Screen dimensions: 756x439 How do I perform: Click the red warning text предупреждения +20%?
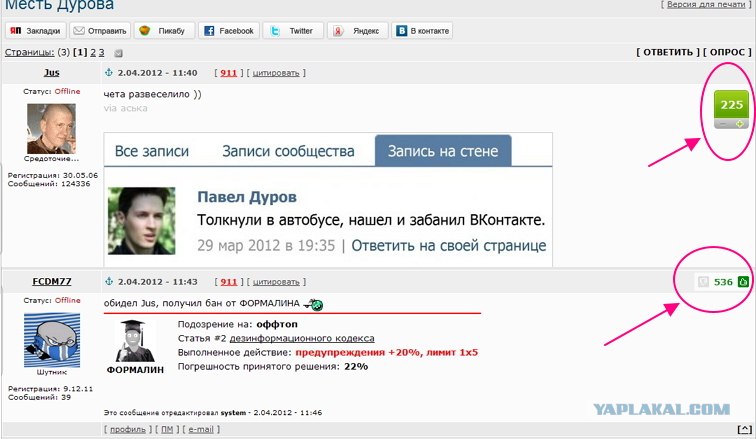pos(387,352)
